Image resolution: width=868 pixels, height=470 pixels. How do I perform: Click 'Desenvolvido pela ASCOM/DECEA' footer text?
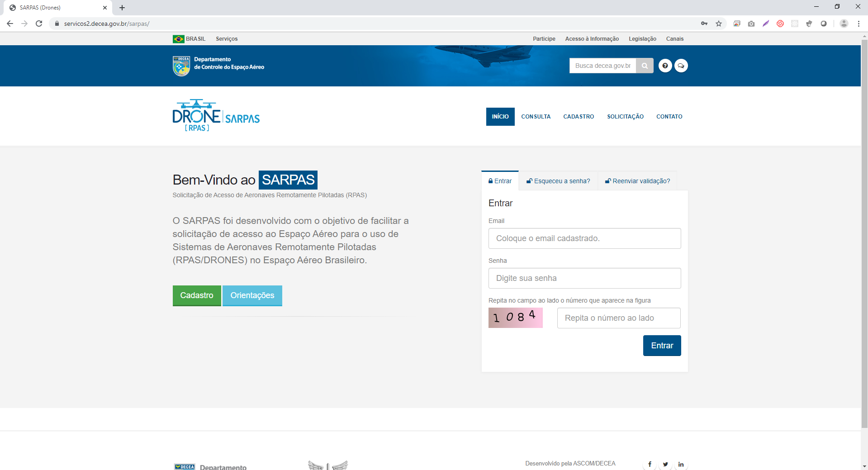pyautogui.click(x=570, y=464)
